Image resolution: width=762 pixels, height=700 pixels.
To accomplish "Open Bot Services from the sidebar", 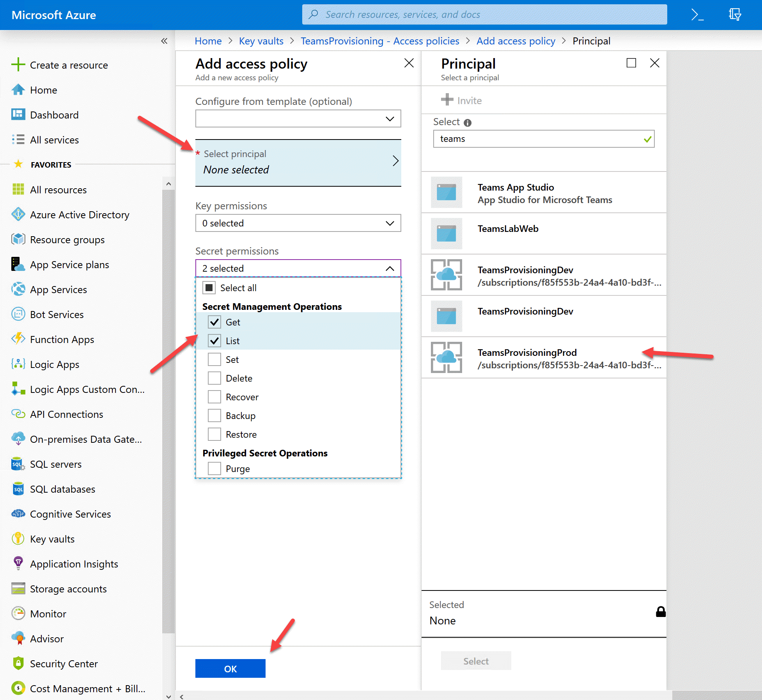I will click(x=57, y=315).
